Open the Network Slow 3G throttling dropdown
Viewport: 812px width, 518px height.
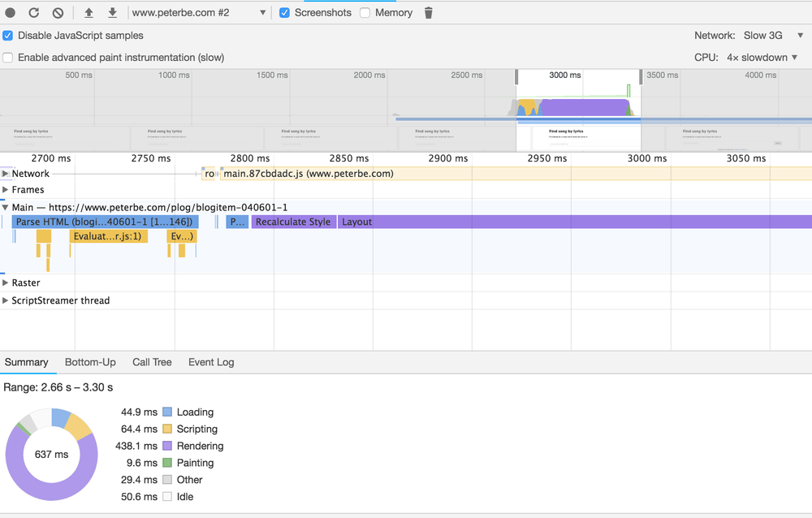(x=773, y=36)
